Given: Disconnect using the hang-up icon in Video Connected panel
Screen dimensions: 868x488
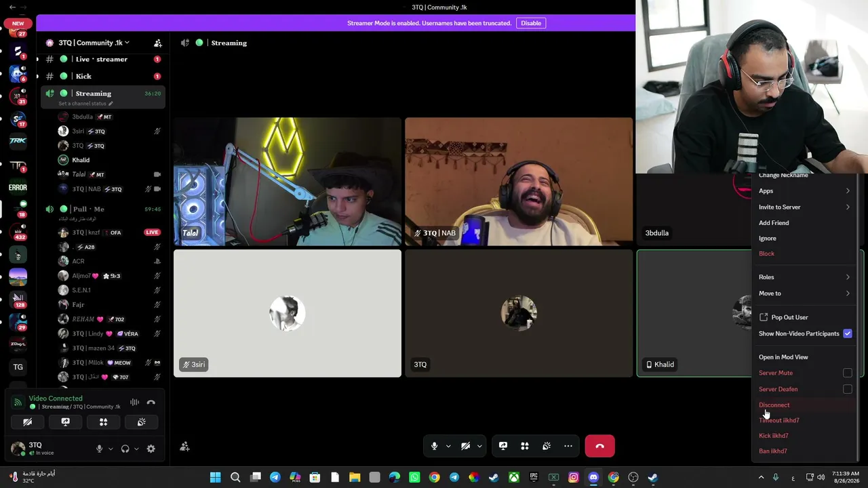Looking at the screenshot, I should (x=151, y=403).
